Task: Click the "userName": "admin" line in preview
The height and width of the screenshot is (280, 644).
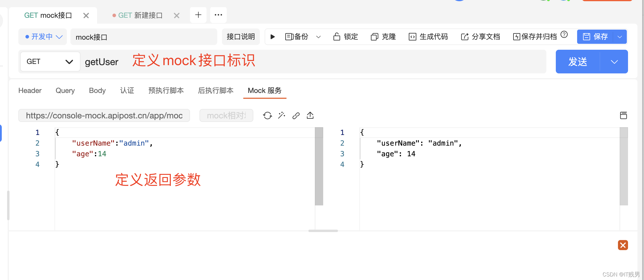Action: [419, 143]
